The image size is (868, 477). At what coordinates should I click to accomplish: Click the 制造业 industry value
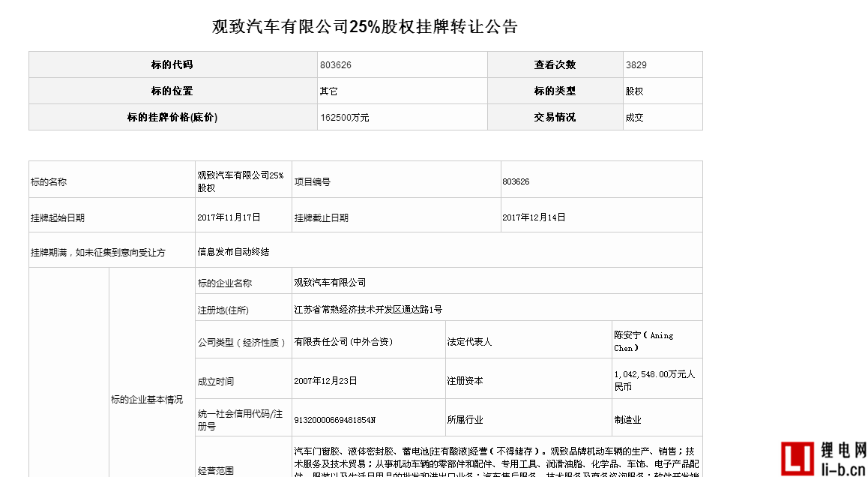click(x=627, y=420)
